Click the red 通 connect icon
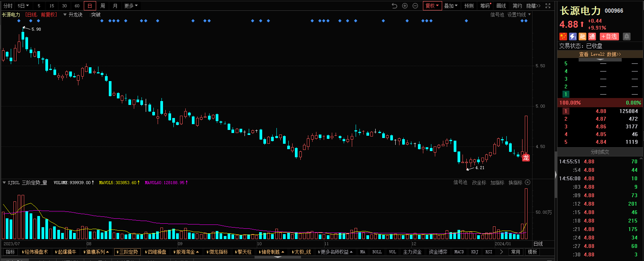Image resolution: width=644 pixels, height=261 pixels. click(x=592, y=36)
